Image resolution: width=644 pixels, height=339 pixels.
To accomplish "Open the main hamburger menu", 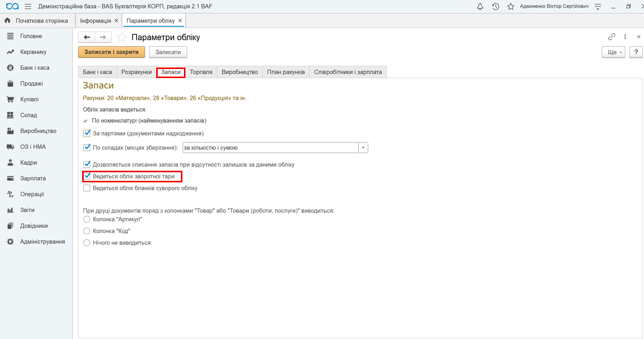I will pos(28,7).
